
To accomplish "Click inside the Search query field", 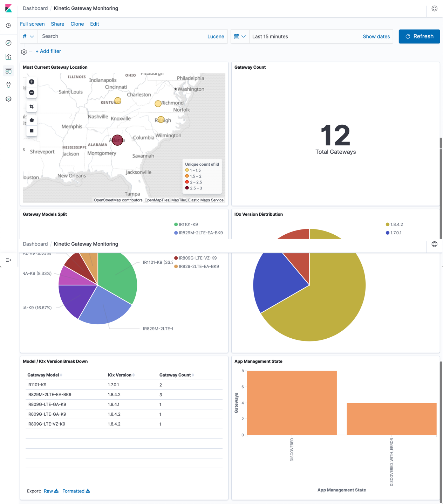I will 123,36.
